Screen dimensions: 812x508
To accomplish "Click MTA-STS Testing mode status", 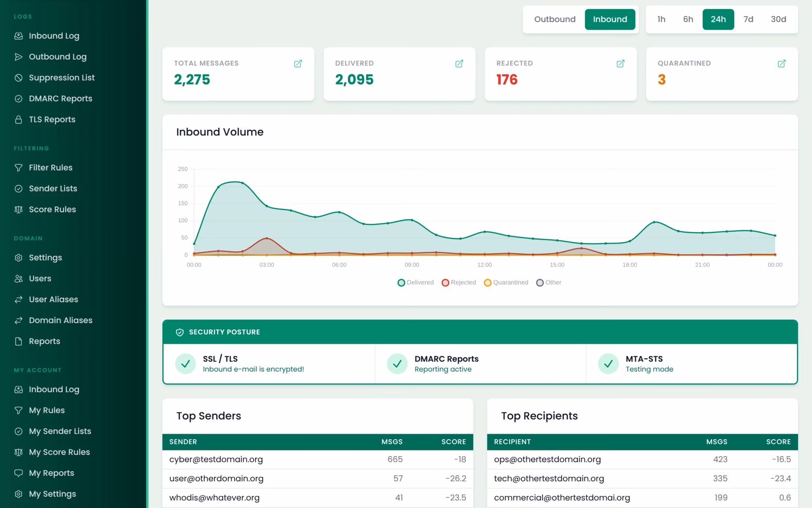I will (691, 364).
